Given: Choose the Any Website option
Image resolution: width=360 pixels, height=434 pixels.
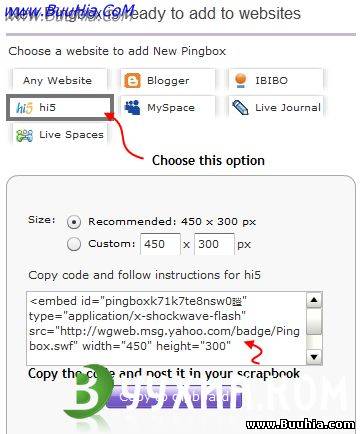Looking at the screenshot, I should coord(58,80).
